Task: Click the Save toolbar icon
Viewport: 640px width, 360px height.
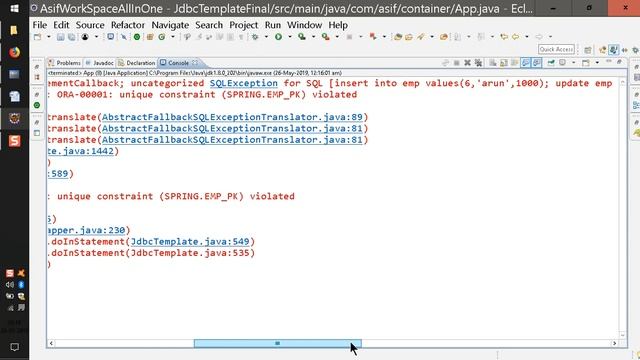Action: coord(60,37)
